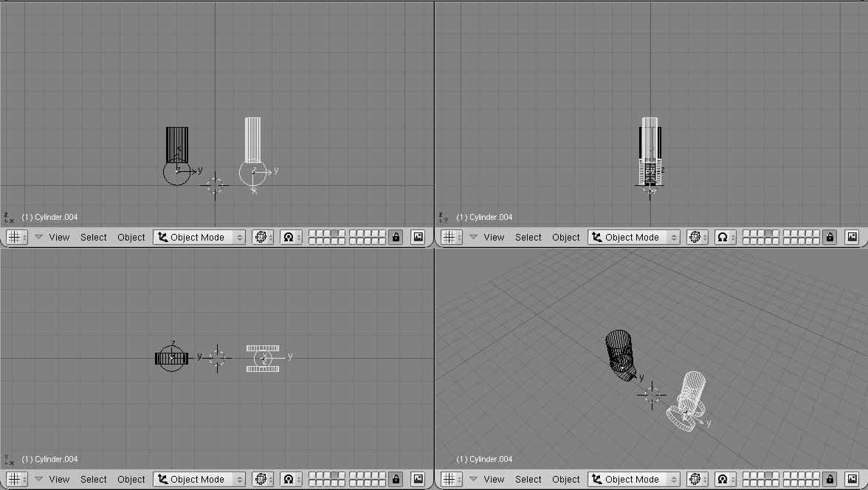
Task: Click render icon in perspective viewport header
Action: [x=852, y=479]
